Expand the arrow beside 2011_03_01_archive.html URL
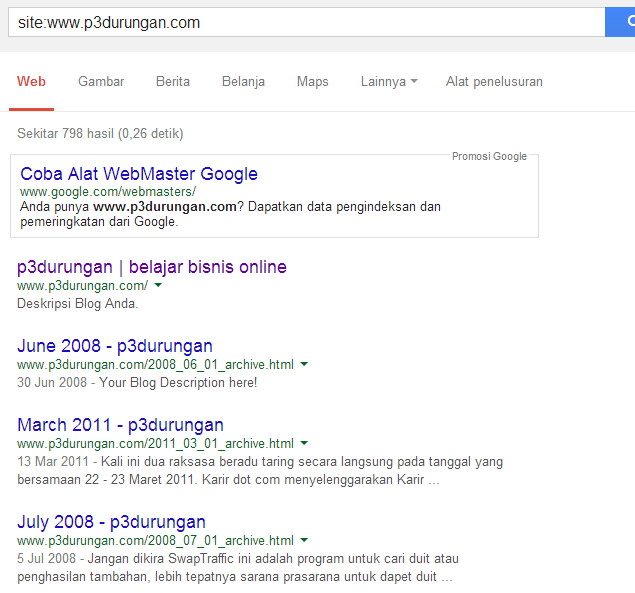The image size is (635, 593). (x=304, y=443)
